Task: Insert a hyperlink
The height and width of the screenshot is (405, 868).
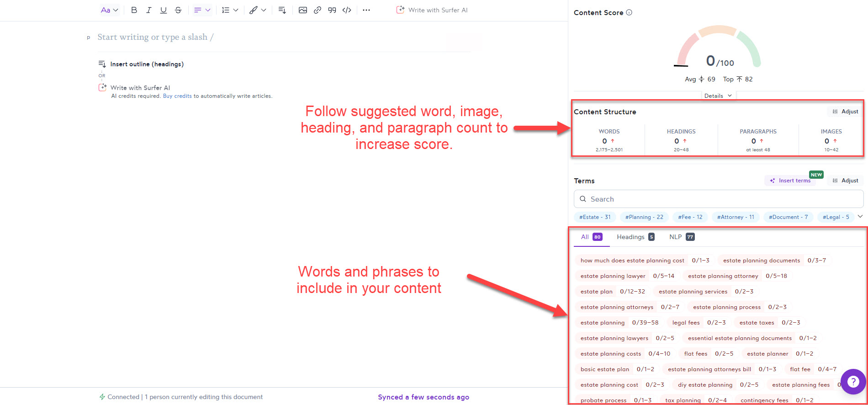Action: [318, 10]
